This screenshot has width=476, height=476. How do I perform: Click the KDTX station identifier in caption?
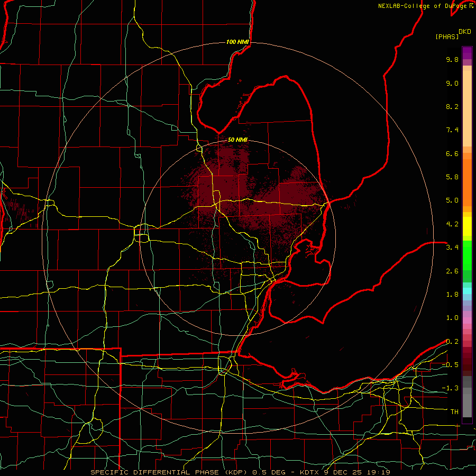pos(309,472)
